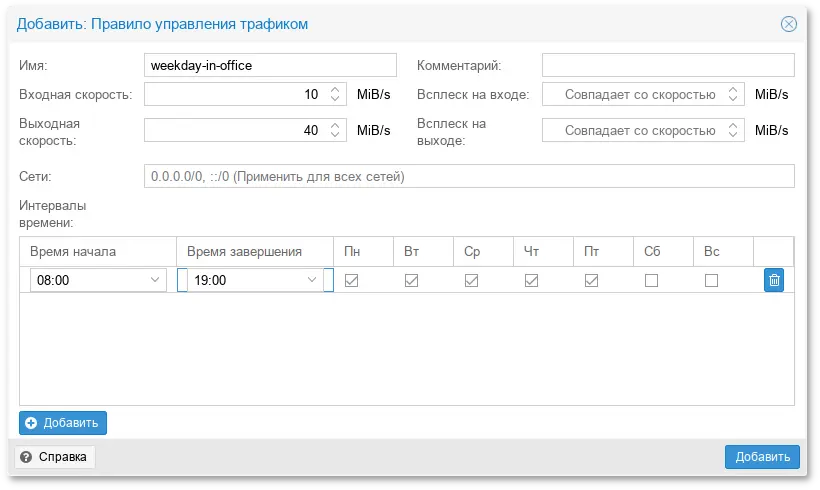Toggle the Чт (Thursday) checkbox
This screenshot has width=820, height=490.
point(531,280)
